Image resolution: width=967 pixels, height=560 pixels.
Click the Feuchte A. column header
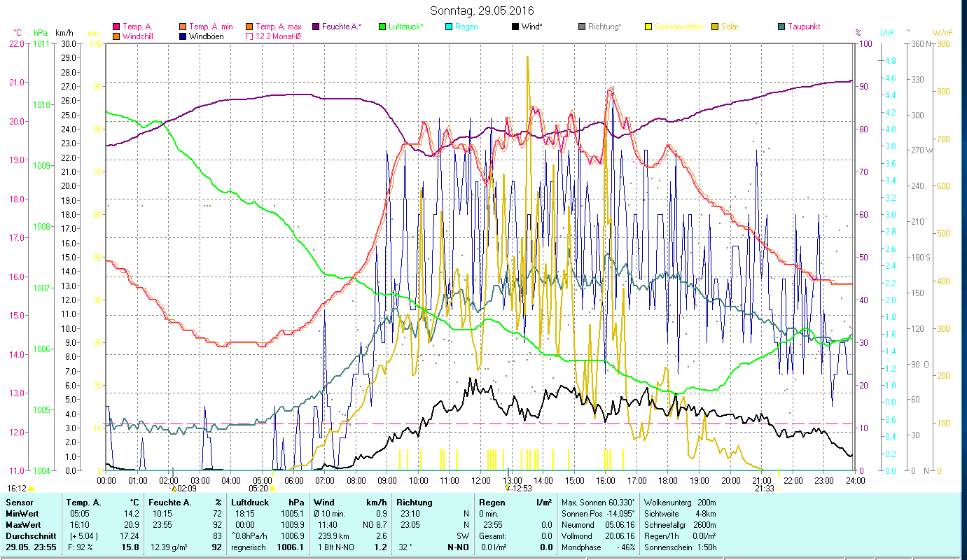169,502
